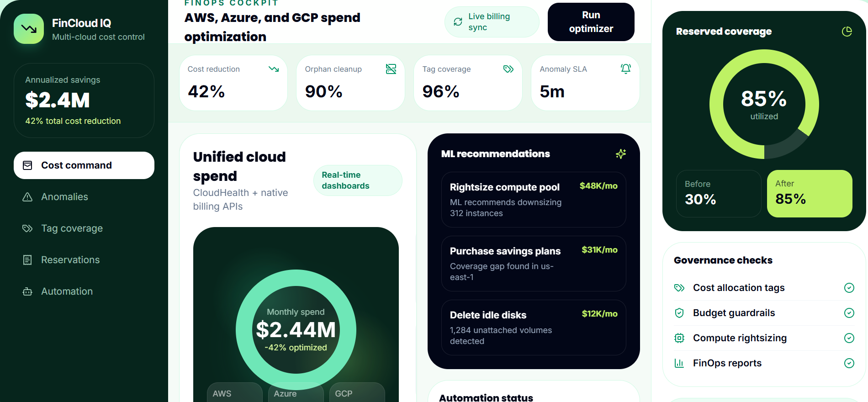Click the Automation robot icon in sidebar
Viewport: 868px width, 402px height.
point(27,291)
